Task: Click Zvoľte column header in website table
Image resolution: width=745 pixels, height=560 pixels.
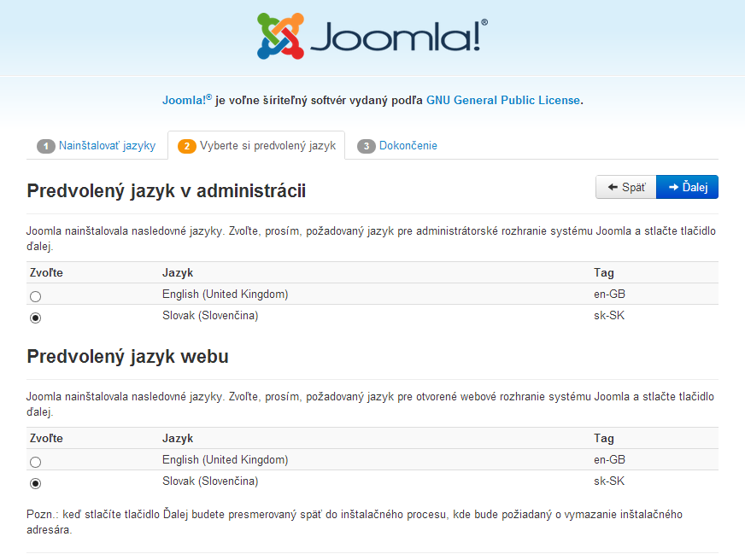Action: (46, 439)
